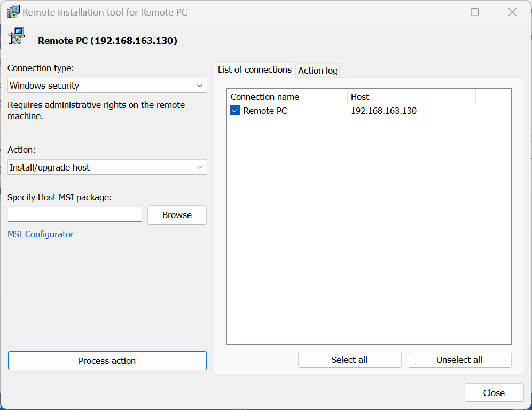This screenshot has width=532, height=410.
Task: Click the Close button at the bottom right
Action: point(494,393)
